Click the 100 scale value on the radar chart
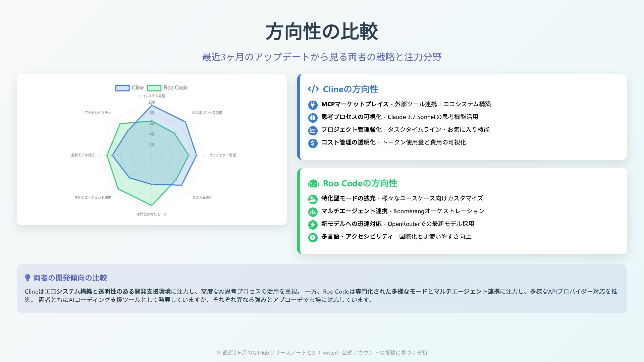644x362 pixels. point(152,102)
